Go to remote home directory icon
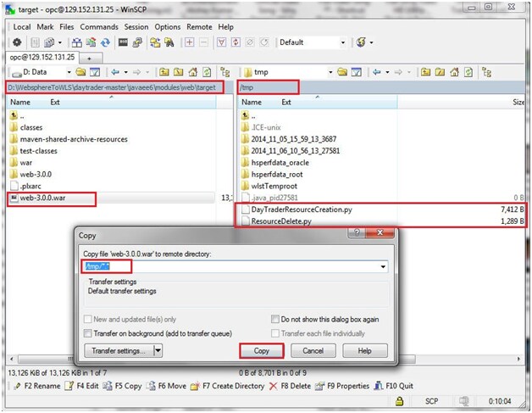The width and height of the screenshot is (532, 413). [x=454, y=72]
